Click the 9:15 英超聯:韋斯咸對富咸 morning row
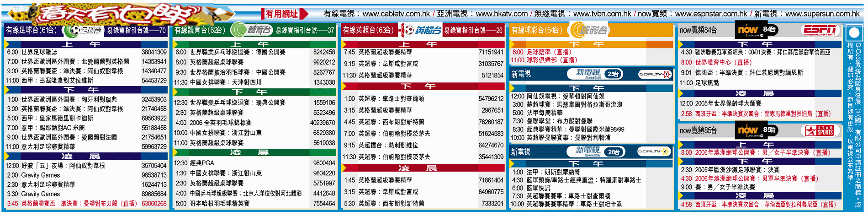The height and width of the screenshot is (216, 868). (x=423, y=64)
